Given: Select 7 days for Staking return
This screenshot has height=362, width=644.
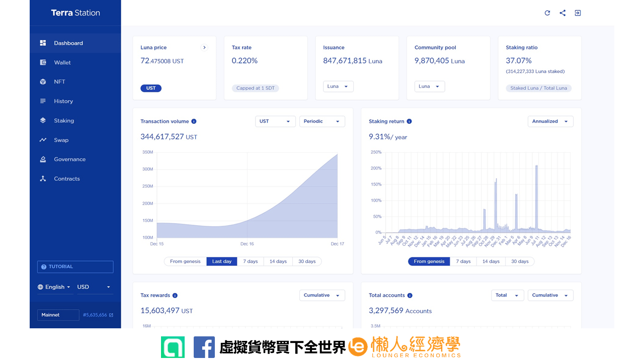Looking at the screenshot, I should tap(463, 261).
